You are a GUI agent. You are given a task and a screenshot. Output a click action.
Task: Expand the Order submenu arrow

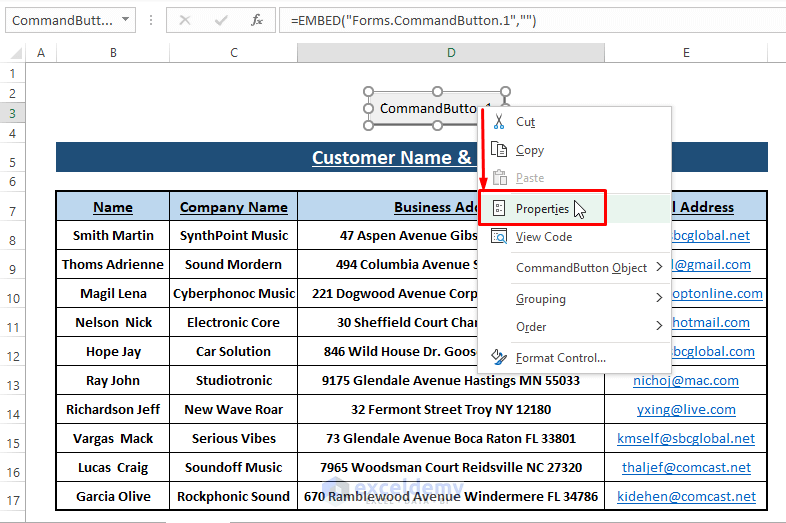pos(659,326)
